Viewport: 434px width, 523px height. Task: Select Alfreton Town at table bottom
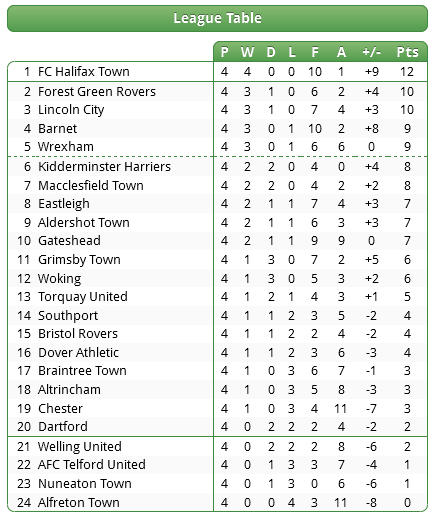click(x=79, y=502)
